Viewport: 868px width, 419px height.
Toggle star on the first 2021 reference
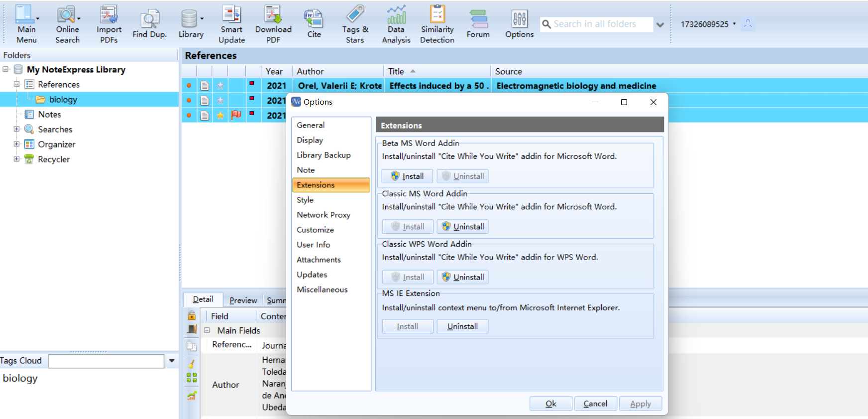tap(220, 86)
